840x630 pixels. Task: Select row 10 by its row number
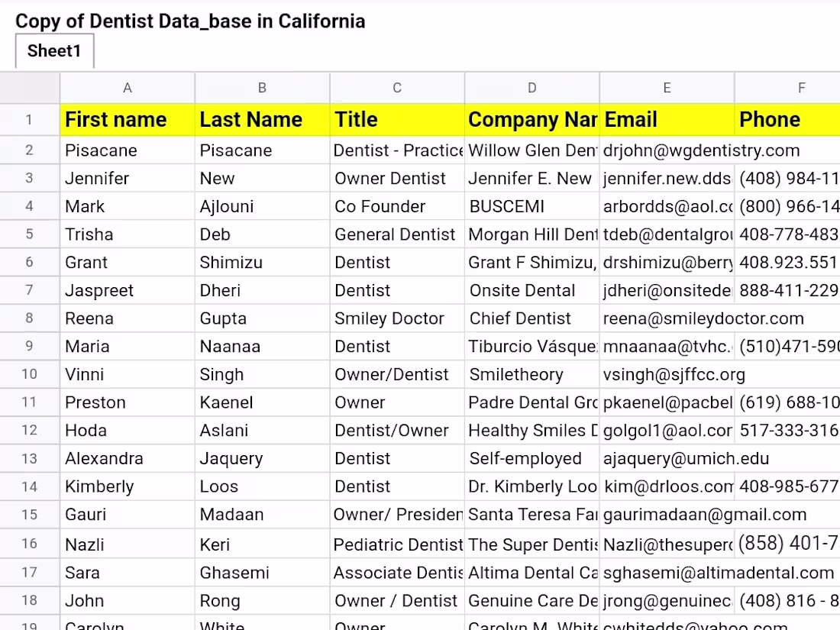[30, 374]
